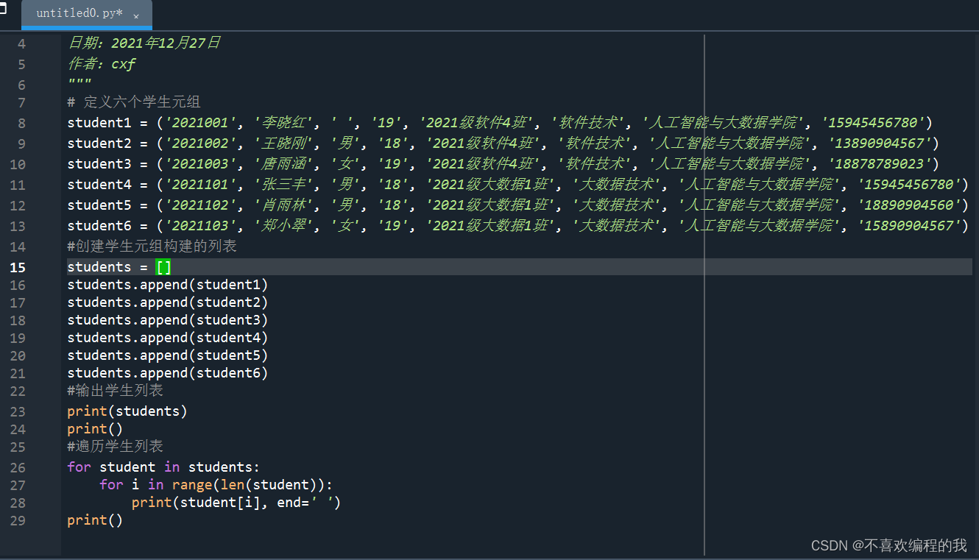Click the variable name student2 on line 9
The height and width of the screenshot is (560, 979).
(99, 143)
